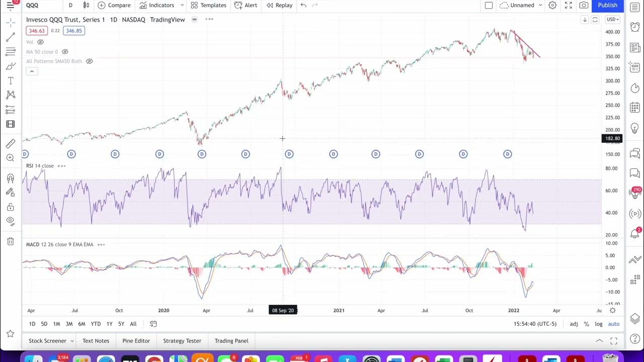Toggle stay in drawing mode

click(x=10, y=192)
